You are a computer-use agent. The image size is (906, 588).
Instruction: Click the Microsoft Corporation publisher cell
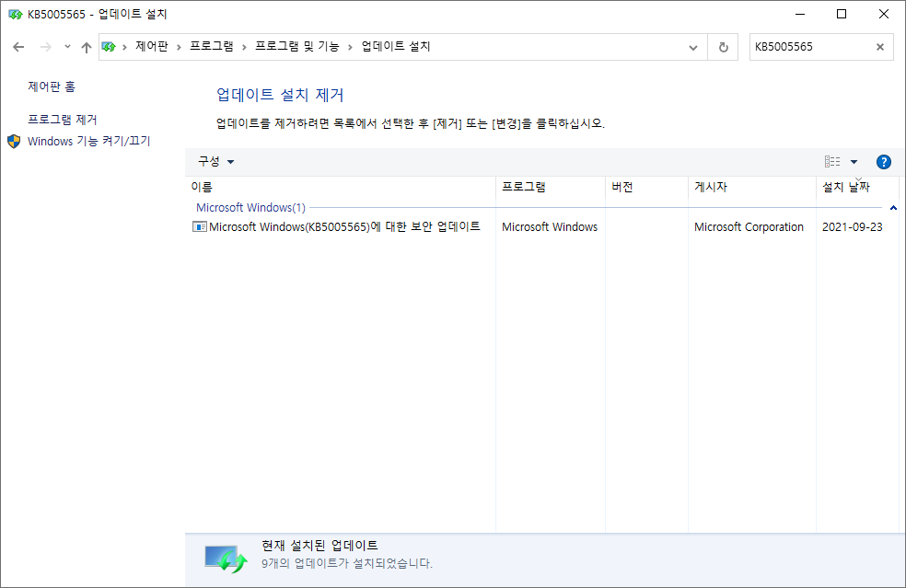[749, 227]
